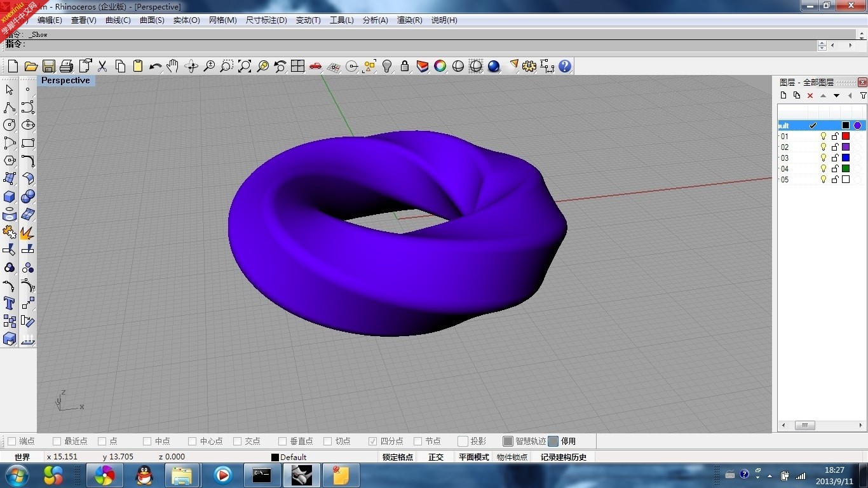Toggle 锁定格点 in status bar
868x488 pixels.
tap(398, 457)
